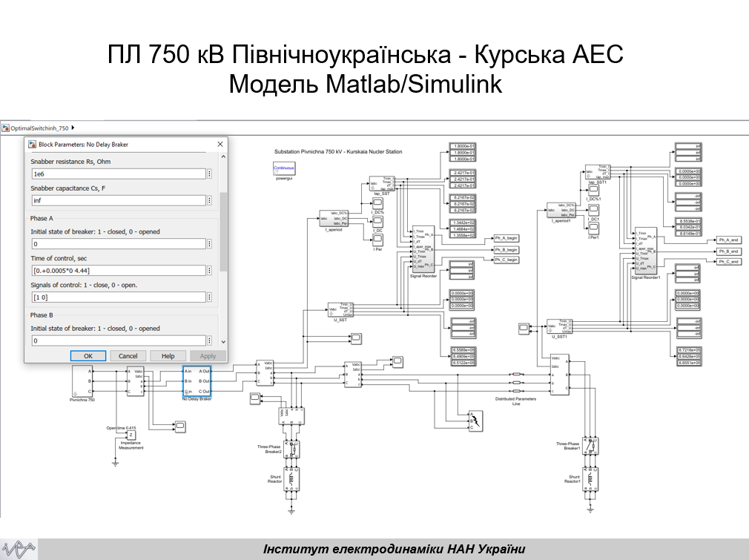Viewport: 749px width, 560px height.
Task: Open options menu for Snubber capacitance field
Action: pos(209,201)
